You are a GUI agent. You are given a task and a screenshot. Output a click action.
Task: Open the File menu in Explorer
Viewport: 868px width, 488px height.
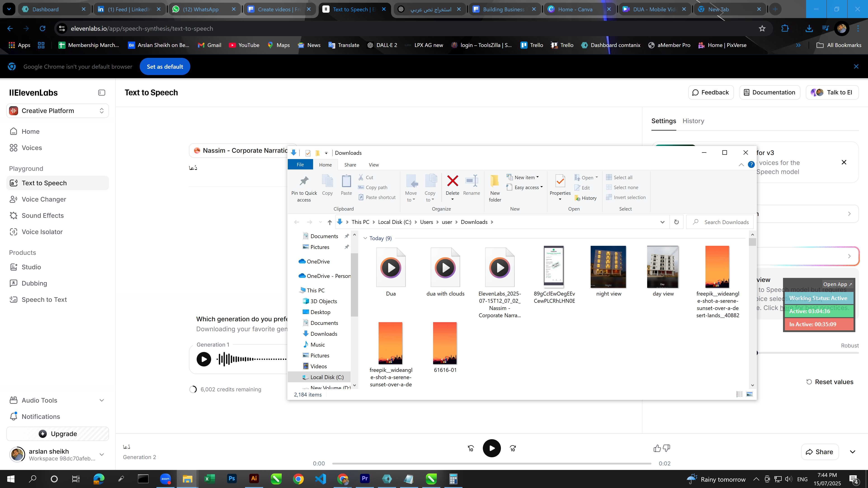click(x=300, y=165)
